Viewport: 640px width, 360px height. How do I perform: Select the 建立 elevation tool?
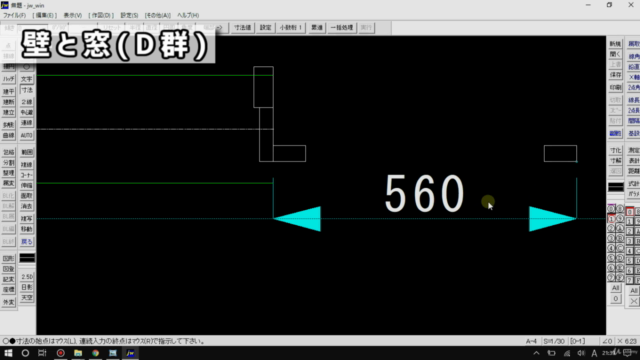click(9, 112)
